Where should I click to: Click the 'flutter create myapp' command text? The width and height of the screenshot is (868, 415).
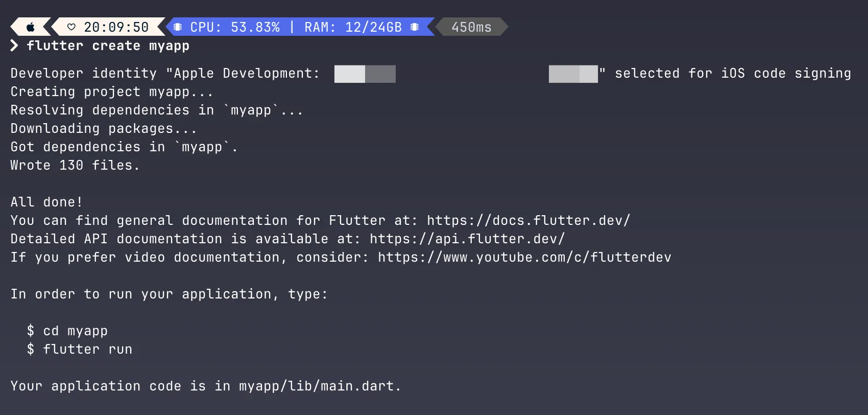coord(108,45)
